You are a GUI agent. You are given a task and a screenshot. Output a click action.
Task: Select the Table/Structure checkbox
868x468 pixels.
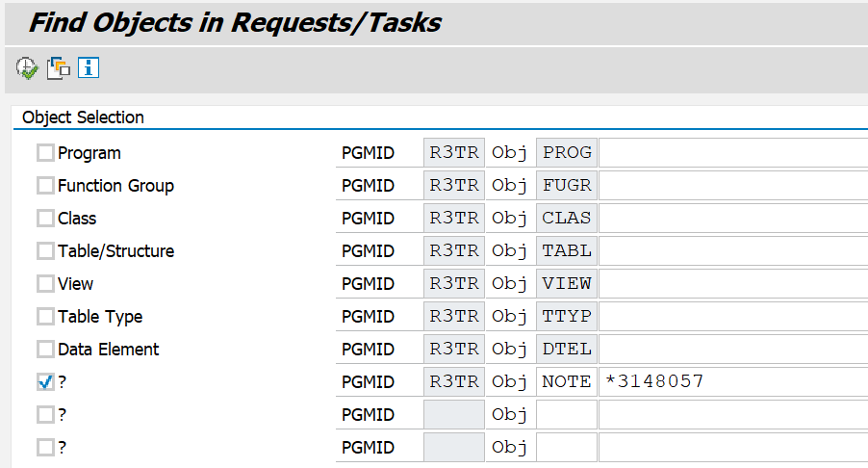(45, 251)
